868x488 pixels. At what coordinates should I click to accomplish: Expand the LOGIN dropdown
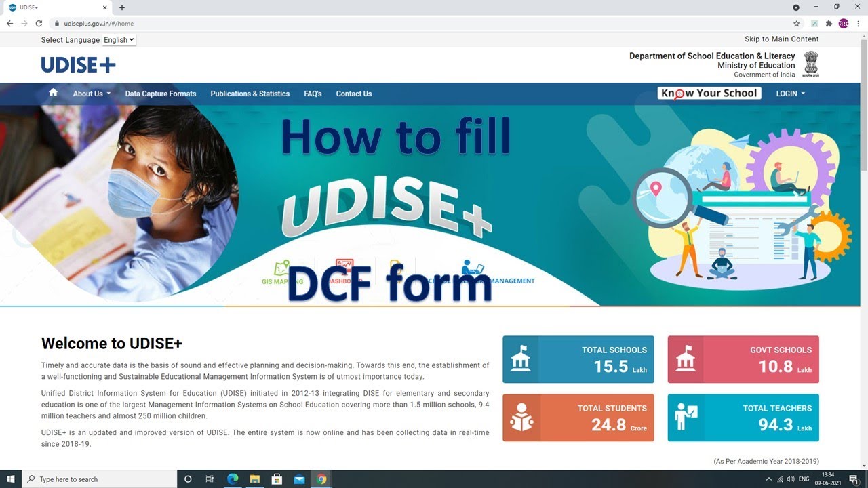[791, 94]
